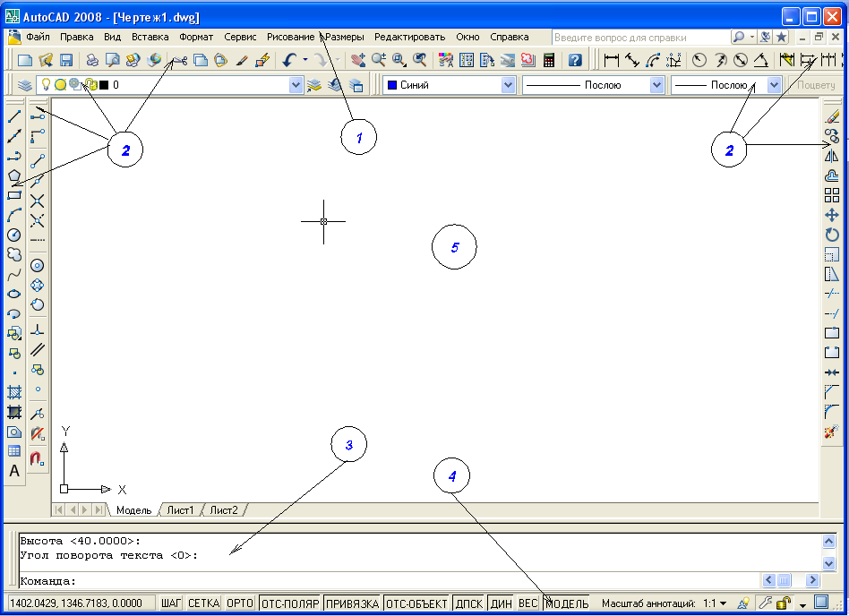The image size is (849, 616).
Task: Click the help question input field
Action: point(641,38)
